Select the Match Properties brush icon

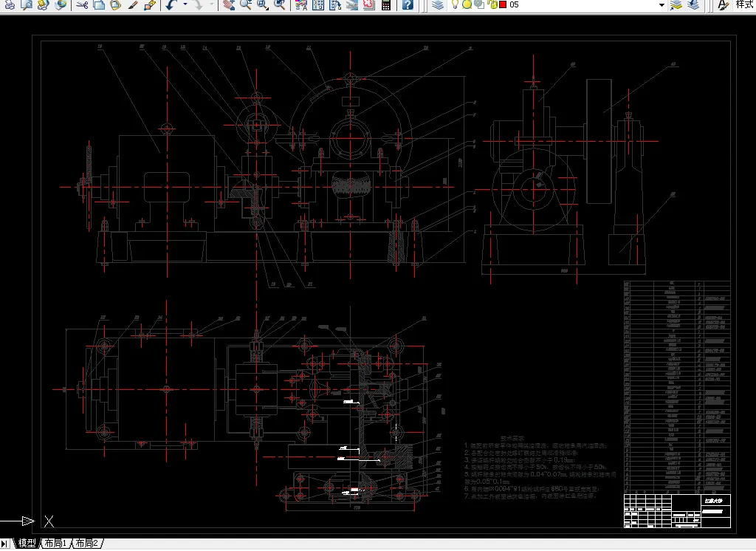point(133,5)
